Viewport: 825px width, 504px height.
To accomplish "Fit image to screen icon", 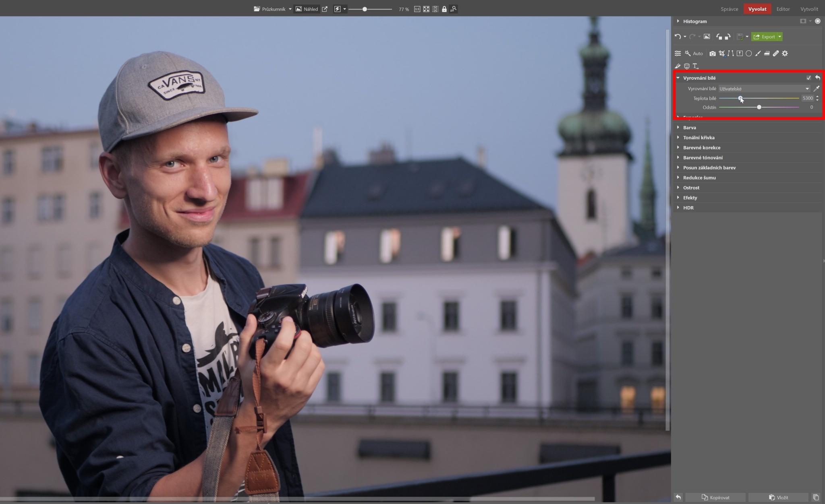I will 426,9.
